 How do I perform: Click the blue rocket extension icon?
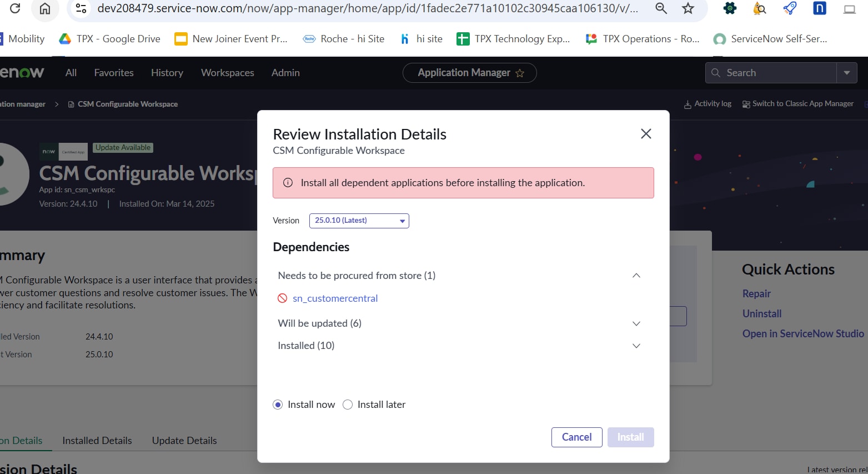tap(789, 8)
